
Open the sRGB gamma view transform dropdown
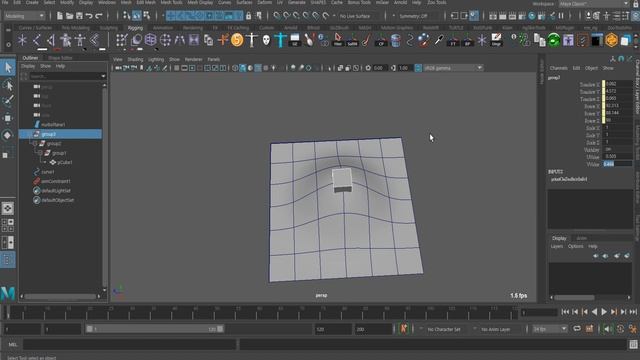pyautogui.click(x=453, y=68)
